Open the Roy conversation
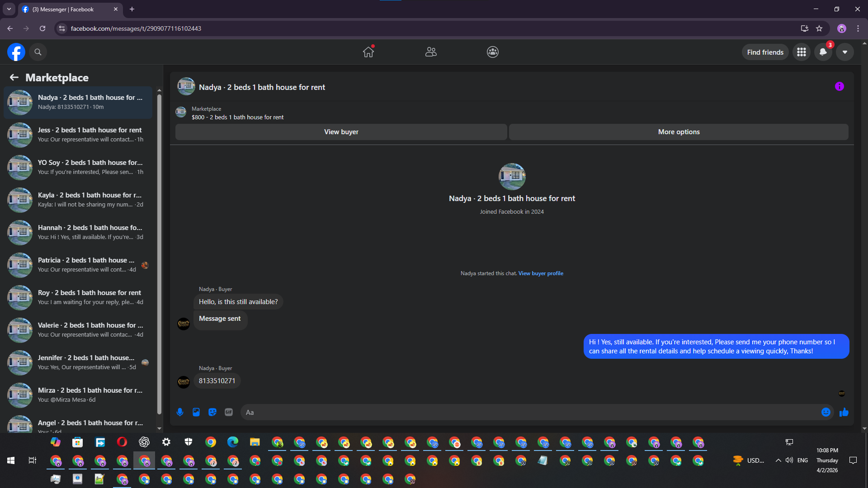 tap(78, 298)
